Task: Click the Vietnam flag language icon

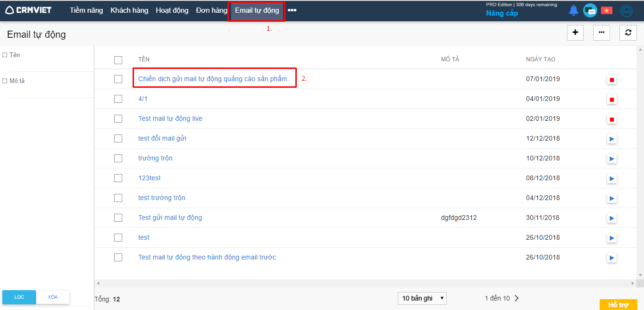Action: 606,10
